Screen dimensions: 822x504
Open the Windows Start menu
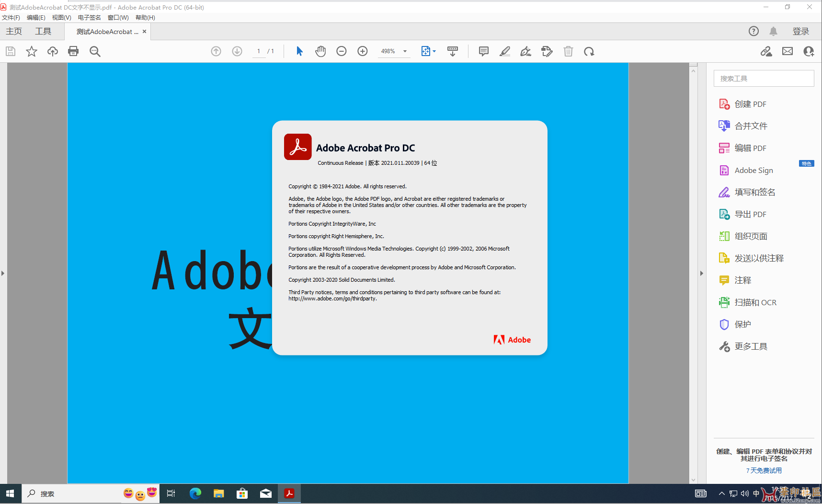click(10, 493)
